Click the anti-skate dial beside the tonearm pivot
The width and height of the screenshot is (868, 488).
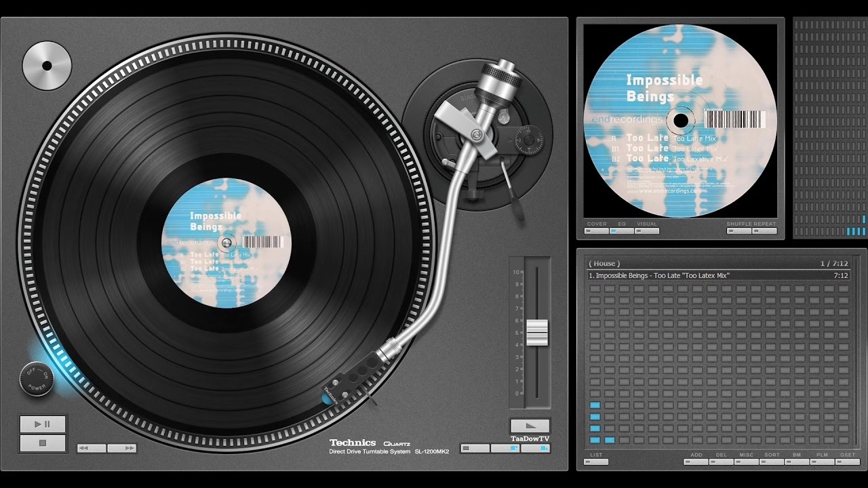pyautogui.click(x=528, y=140)
